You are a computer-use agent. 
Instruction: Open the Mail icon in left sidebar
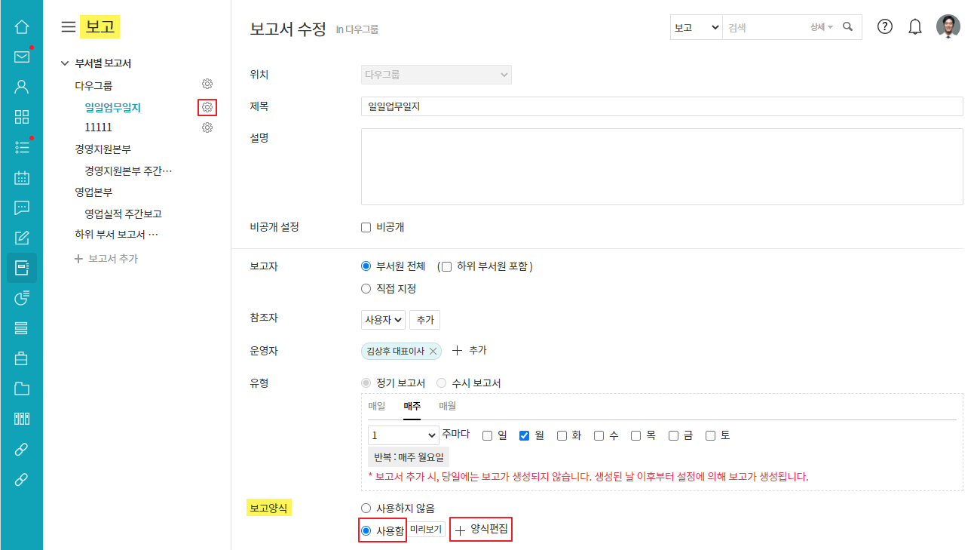click(22, 57)
